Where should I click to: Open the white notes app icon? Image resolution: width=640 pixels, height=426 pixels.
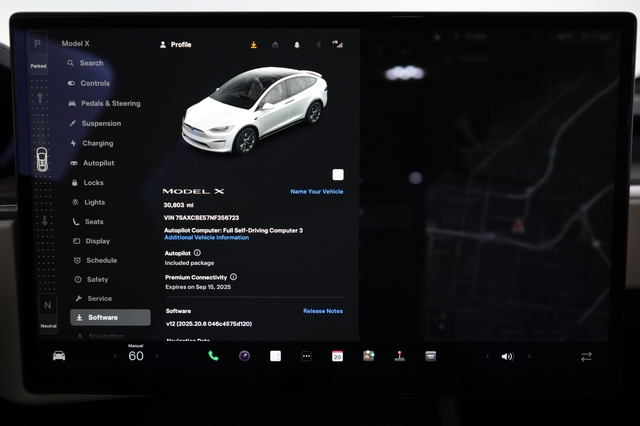pos(276,356)
